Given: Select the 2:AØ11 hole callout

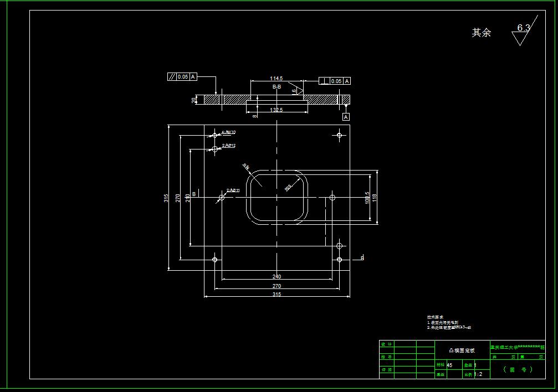Looking at the screenshot, I should point(233,190).
